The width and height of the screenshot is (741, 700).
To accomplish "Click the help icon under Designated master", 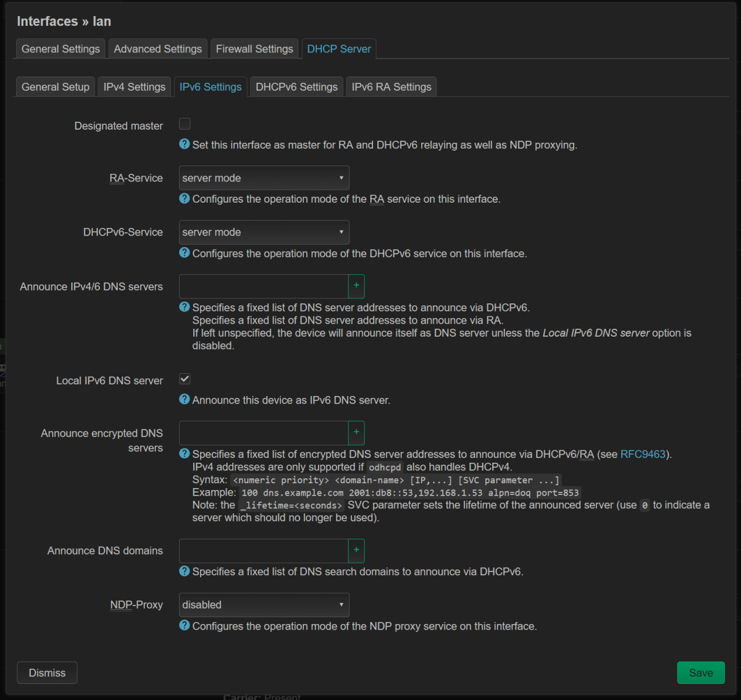I will point(184,144).
